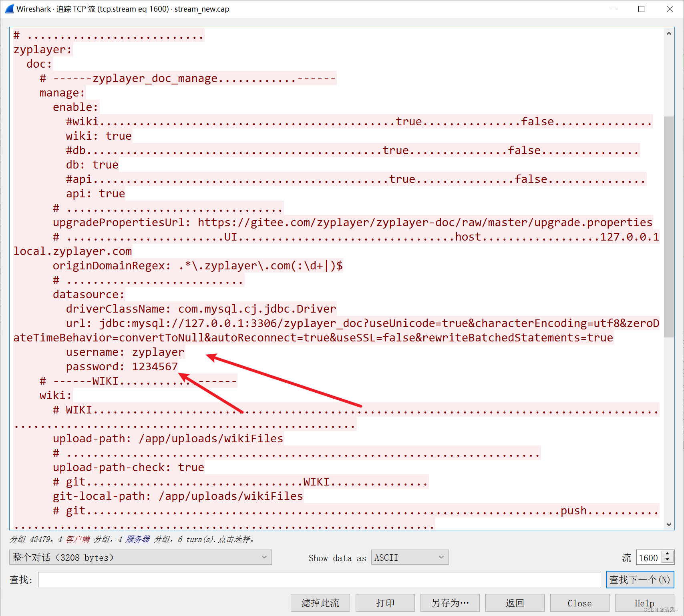Click the 'enable:' key line

point(76,107)
